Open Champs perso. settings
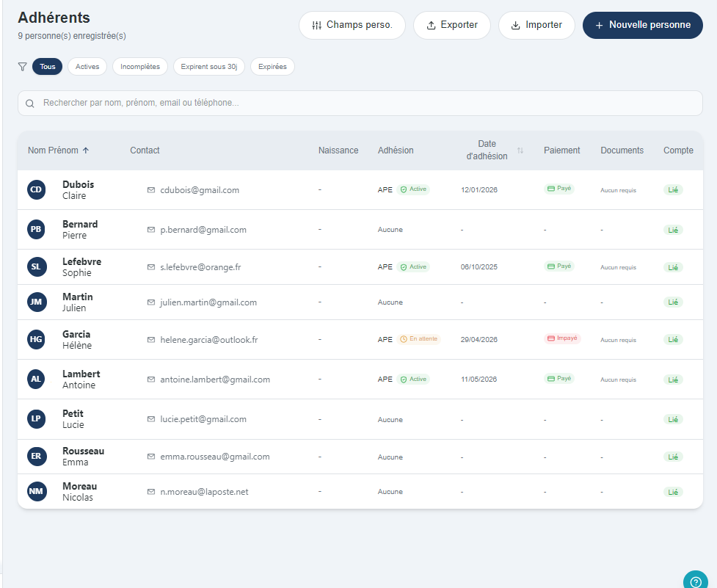Image resolution: width=717 pixels, height=588 pixels. tap(352, 25)
